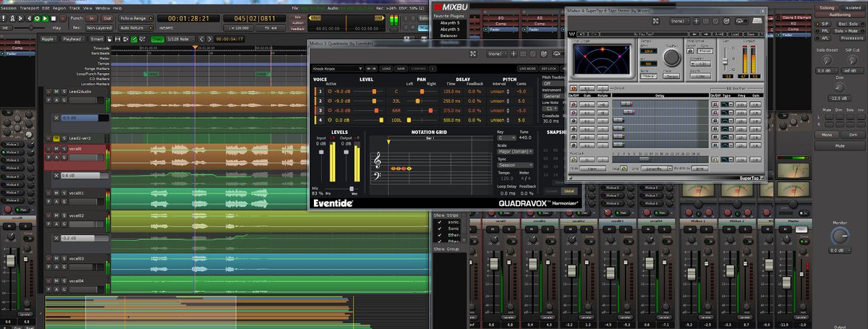
Task: Click LOAD button in Quadravox plugin
Action: (386, 69)
